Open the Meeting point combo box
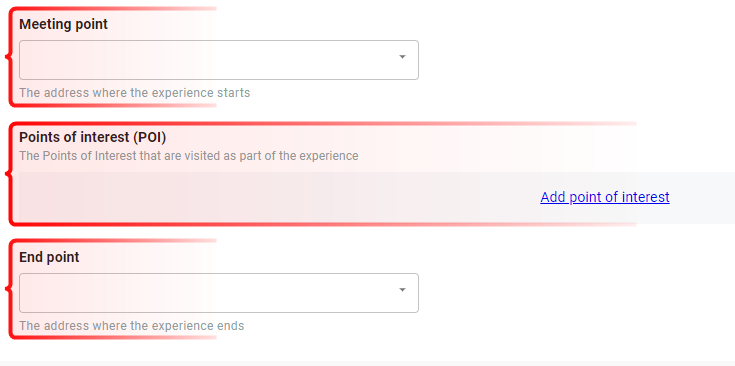Screen dimensions: 735x366 click(218, 60)
